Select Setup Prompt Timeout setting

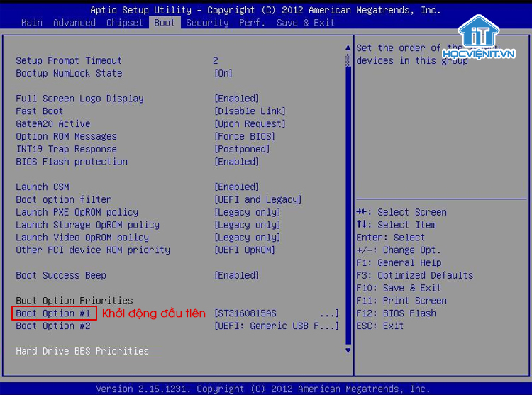tap(69, 61)
